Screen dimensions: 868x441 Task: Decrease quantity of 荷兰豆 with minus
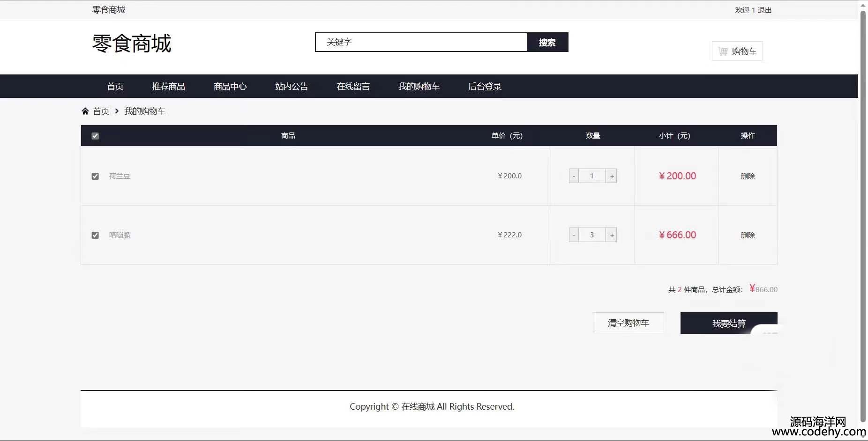574,176
